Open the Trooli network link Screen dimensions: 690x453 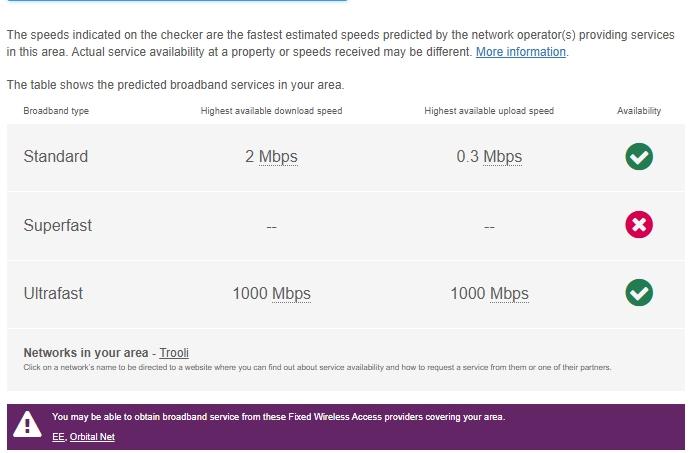click(x=174, y=353)
